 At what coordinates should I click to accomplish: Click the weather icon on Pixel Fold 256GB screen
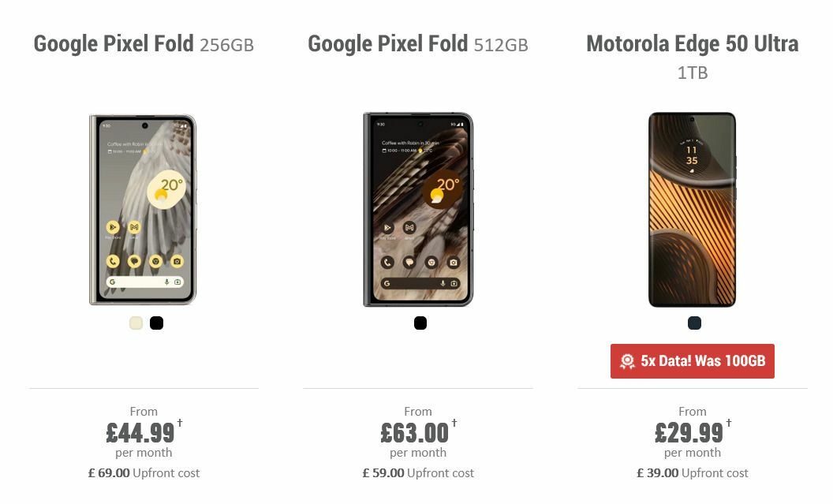(x=166, y=189)
